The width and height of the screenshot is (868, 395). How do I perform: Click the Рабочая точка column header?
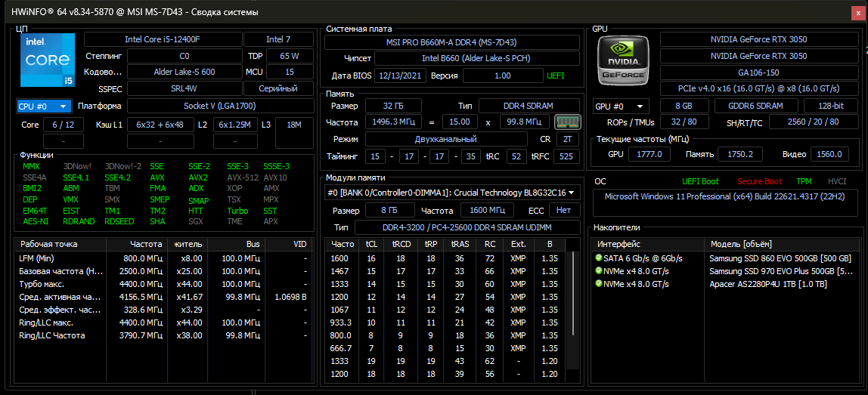[61, 244]
